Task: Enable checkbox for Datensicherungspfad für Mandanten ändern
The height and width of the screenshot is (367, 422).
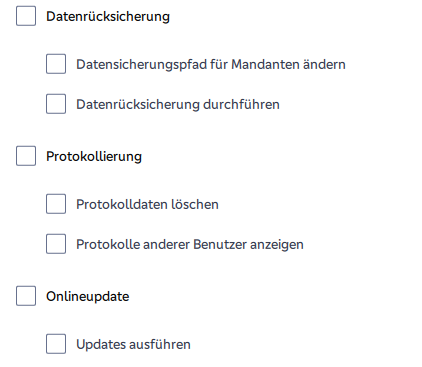Action: point(56,64)
